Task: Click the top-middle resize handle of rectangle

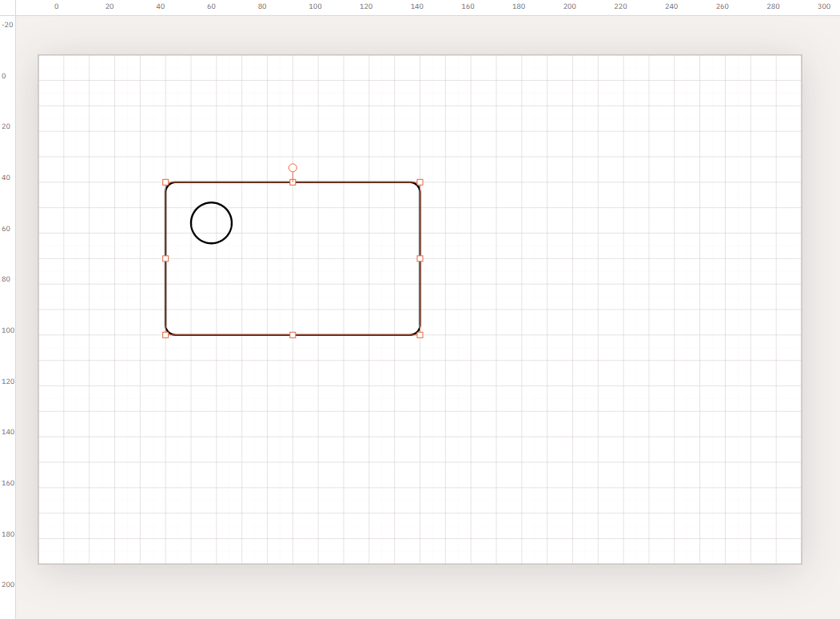Action: [x=293, y=182]
